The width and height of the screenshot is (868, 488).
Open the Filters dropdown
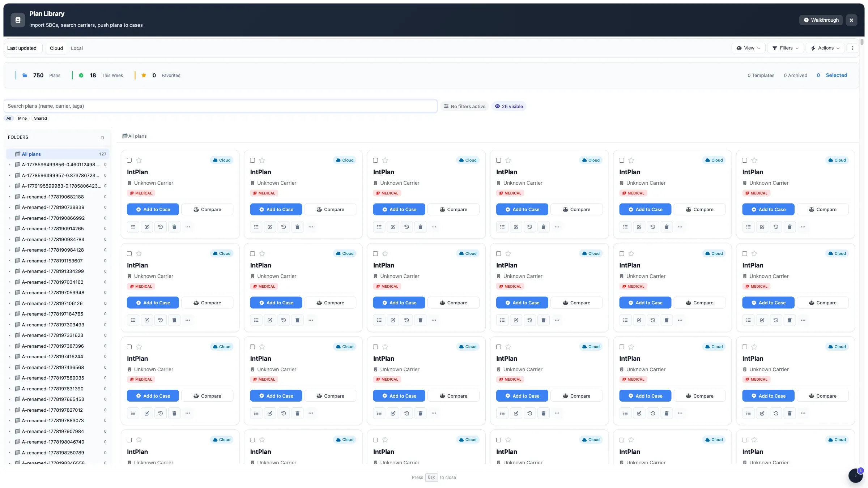click(785, 48)
